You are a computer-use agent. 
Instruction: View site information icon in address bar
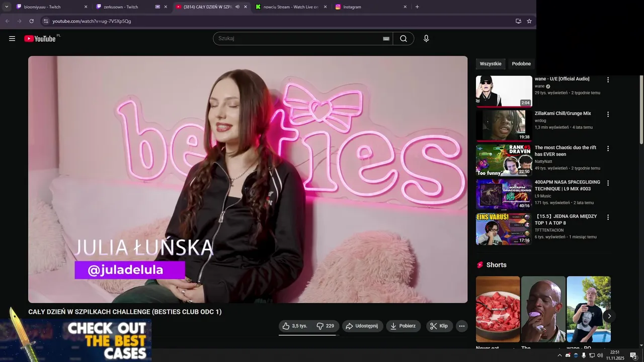[x=46, y=21]
